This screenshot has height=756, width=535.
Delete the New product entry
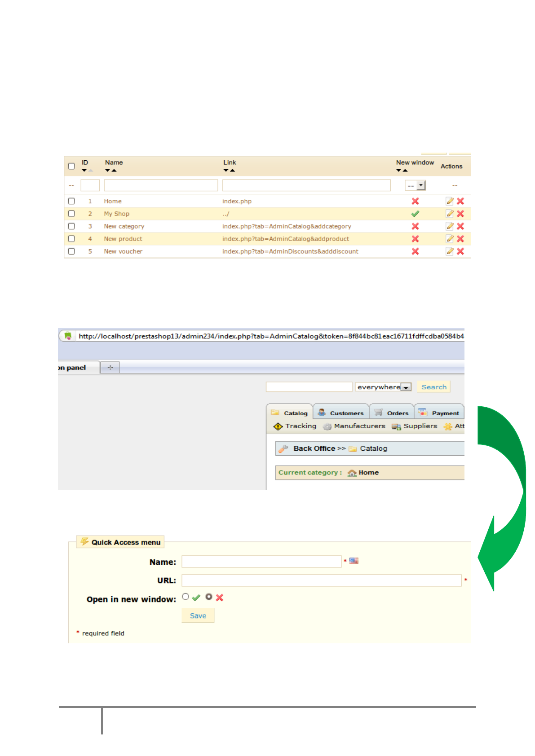460,239
